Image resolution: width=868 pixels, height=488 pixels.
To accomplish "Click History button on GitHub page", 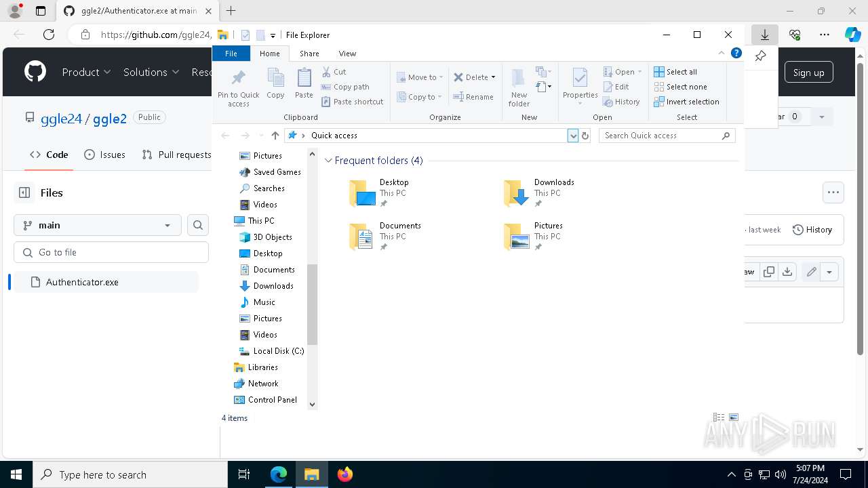I will click(812, 230).
